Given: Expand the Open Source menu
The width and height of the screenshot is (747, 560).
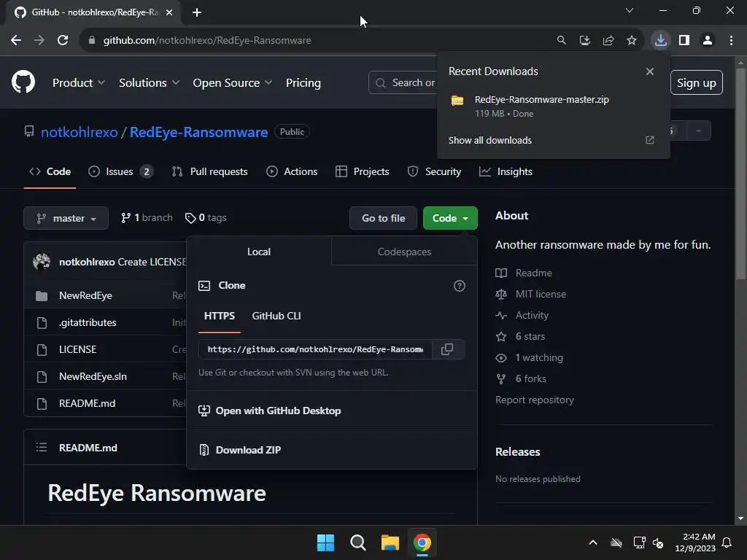Looking at the screenshot, I should (x=233, y=82).
